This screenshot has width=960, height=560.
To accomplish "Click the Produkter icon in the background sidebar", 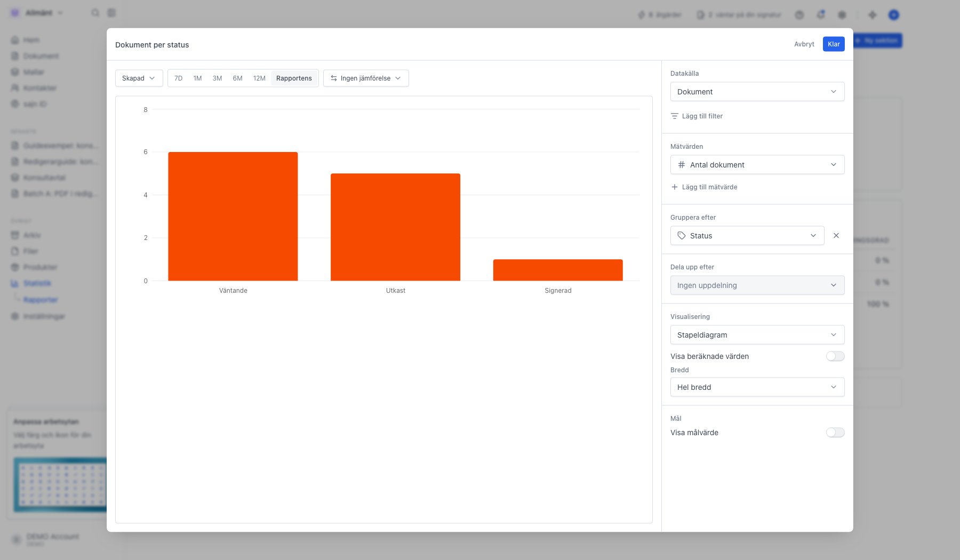I will (x=15, y=267).
